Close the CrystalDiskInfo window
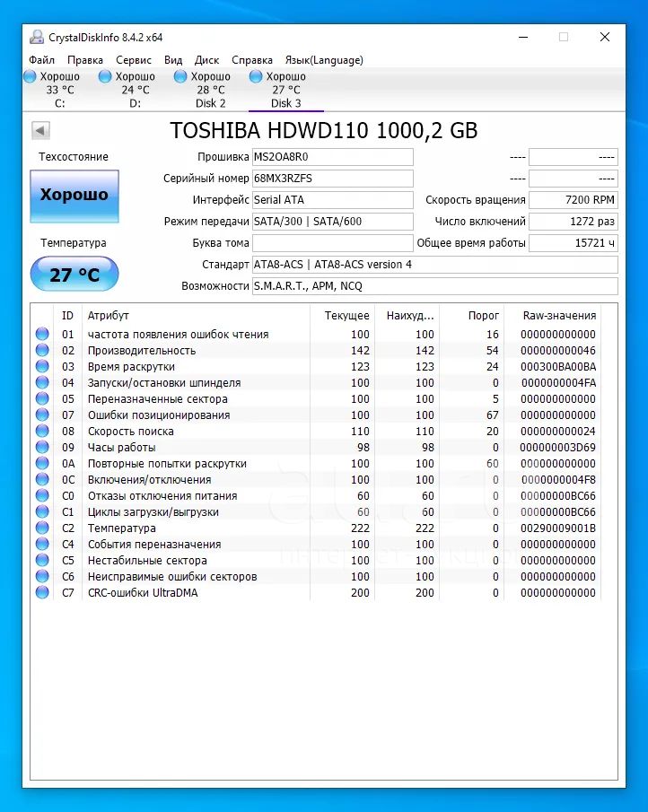The height and width of the screenshot is (812, 648). (x=605, y=38)
